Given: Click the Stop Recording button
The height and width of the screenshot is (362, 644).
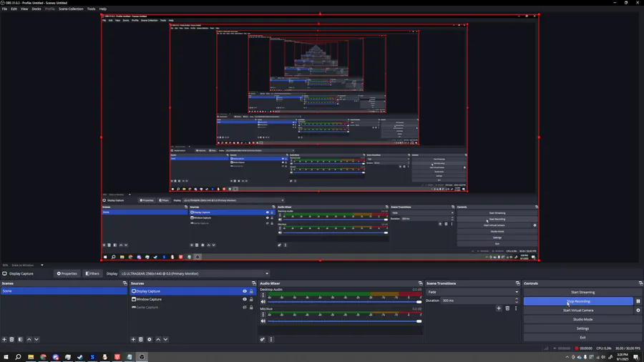Looking at the screenshot, I should (578, 301).
